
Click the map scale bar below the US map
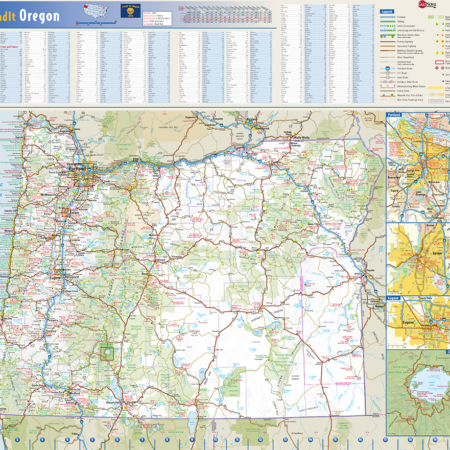pyautogui.click(x=96, y=23)
